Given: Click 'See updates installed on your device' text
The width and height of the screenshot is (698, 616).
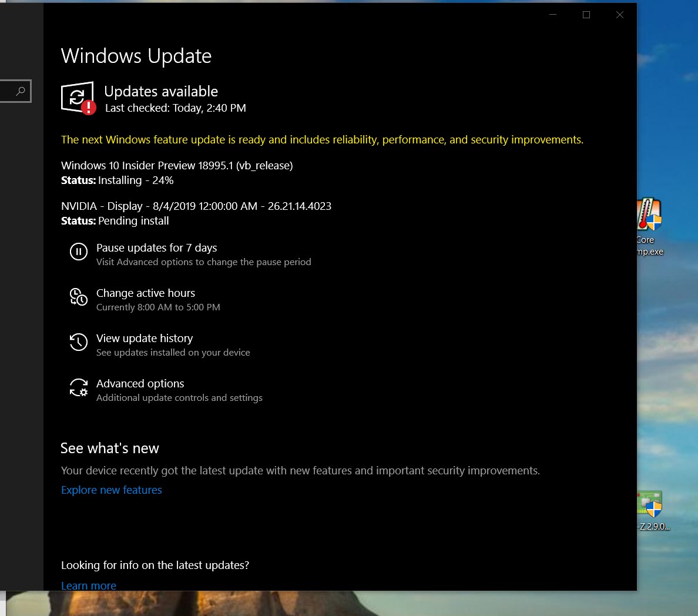Looking at the screenshot, I should [173, 352].
